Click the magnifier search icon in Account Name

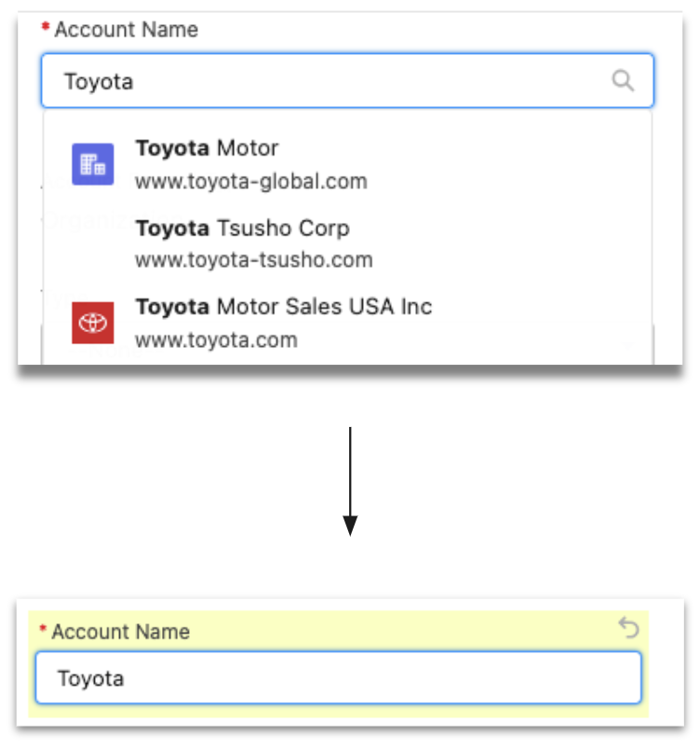[623, 81]
